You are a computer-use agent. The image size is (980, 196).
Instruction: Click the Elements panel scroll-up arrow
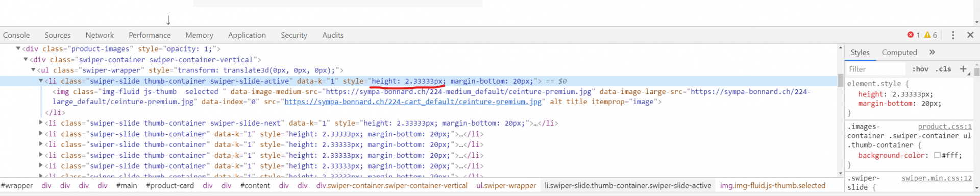click(841, 47)
